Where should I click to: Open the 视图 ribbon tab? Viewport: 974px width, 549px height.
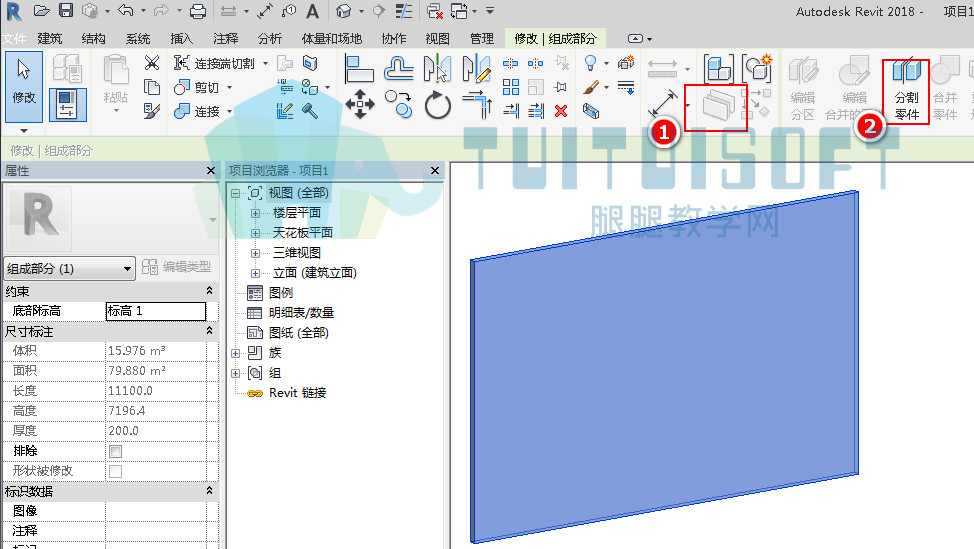coord(437,39)
